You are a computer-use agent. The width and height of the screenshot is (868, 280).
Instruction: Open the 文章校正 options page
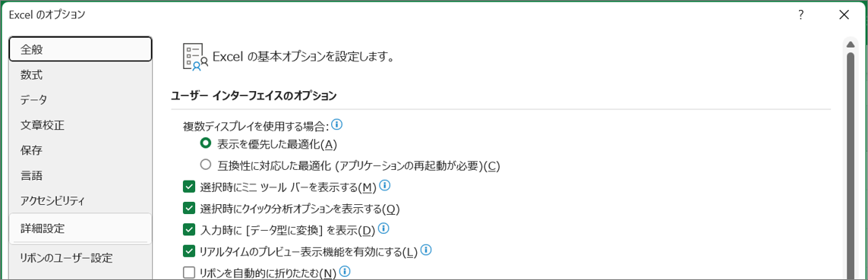pos(80,125)
